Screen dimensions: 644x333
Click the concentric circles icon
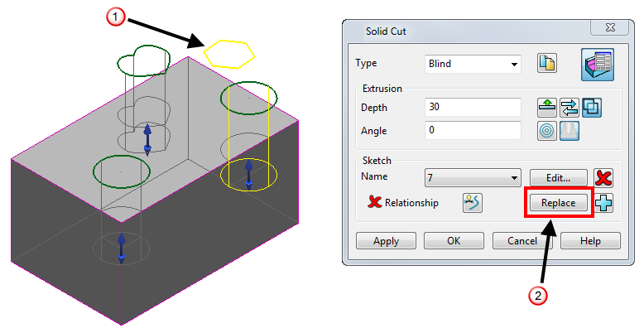(546, 131)
